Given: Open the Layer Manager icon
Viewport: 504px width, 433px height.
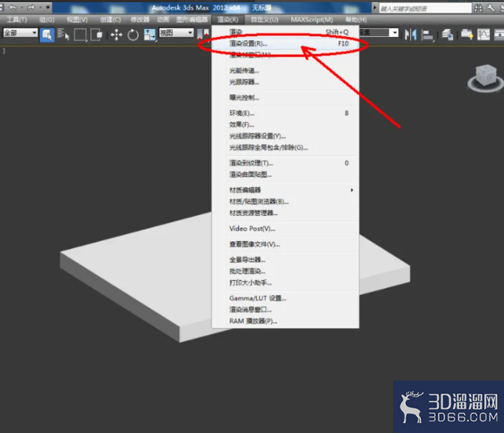Looking at the screenshot, I should 447,35.
